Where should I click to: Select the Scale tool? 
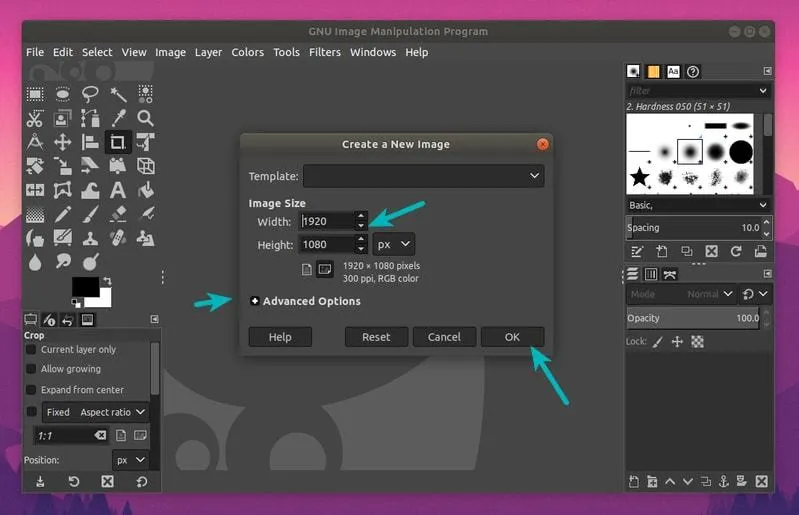[63, 166]
